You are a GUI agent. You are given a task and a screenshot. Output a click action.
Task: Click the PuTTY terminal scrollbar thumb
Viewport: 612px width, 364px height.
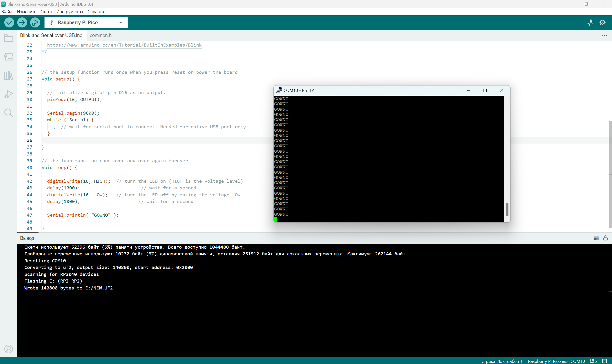[507, 209]
